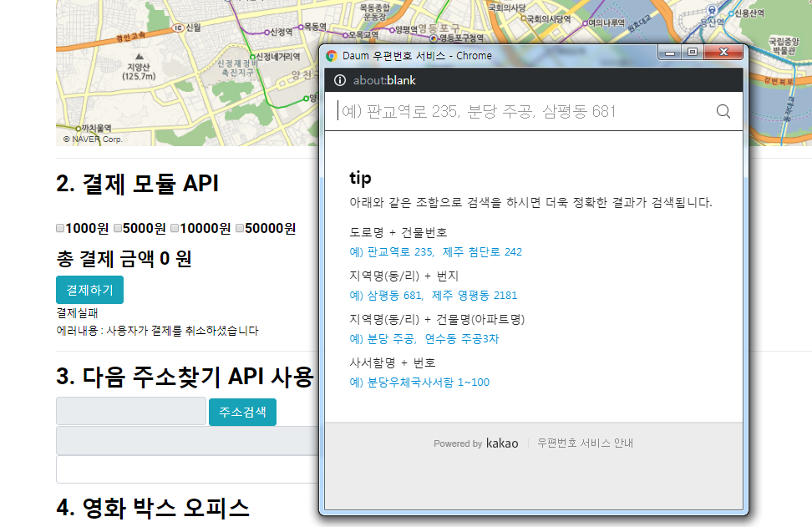Click the about:blank address text
This screenshot has height=527, width=812.
(x=384, y=80)
